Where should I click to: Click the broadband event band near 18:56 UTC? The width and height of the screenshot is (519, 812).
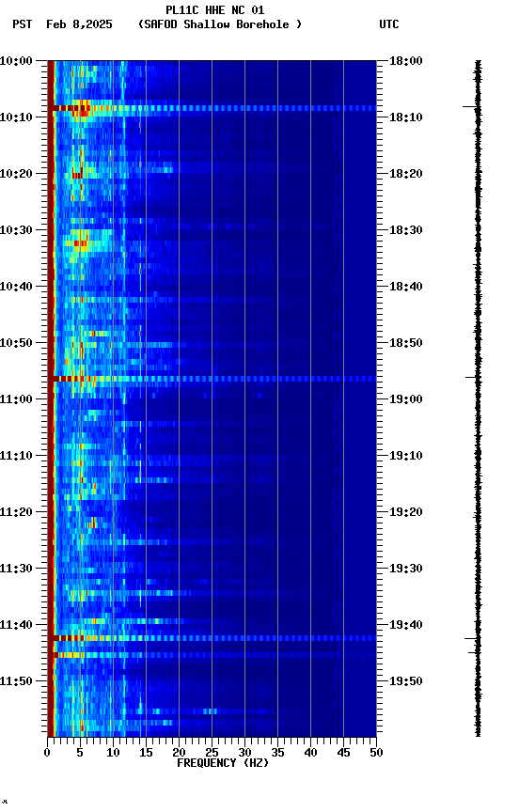click(x=212, y=379)
